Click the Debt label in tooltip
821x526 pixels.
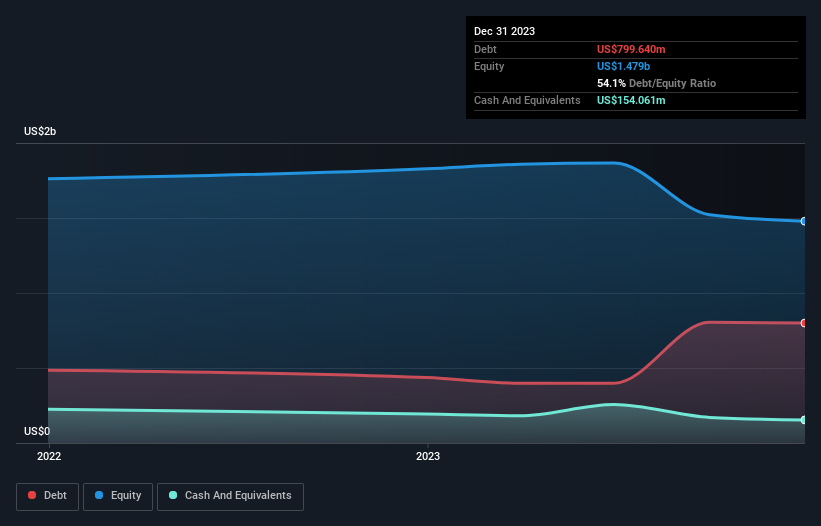pos(485,49)
